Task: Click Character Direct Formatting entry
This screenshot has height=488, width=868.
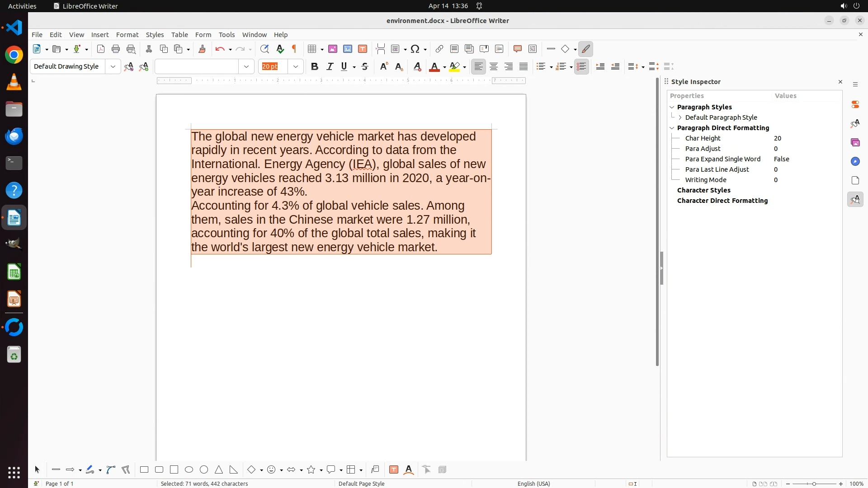Action: click(x=722, y=201)
